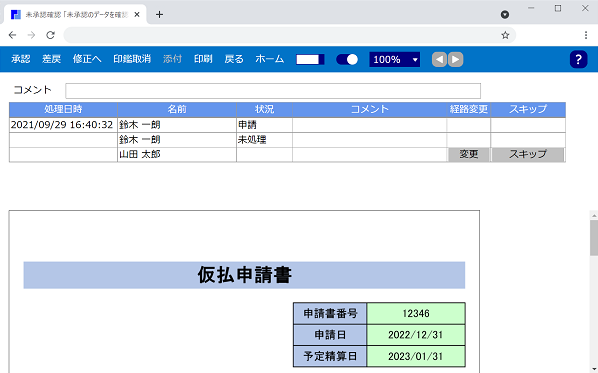The width and height of the screenshot is (598, 373).
Task: Open the blue help question mark icon
Action: (x=578, y=59)
